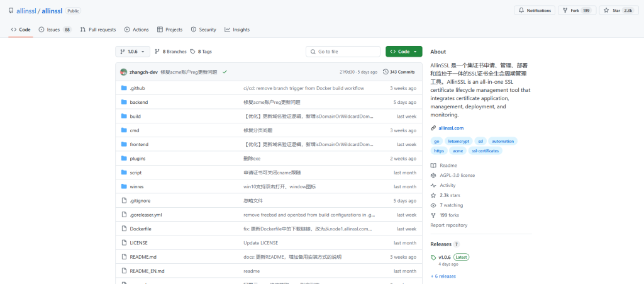Screen dimensions: 644x284
Task: Expand the green Code dropdown button
Action: 404,52
